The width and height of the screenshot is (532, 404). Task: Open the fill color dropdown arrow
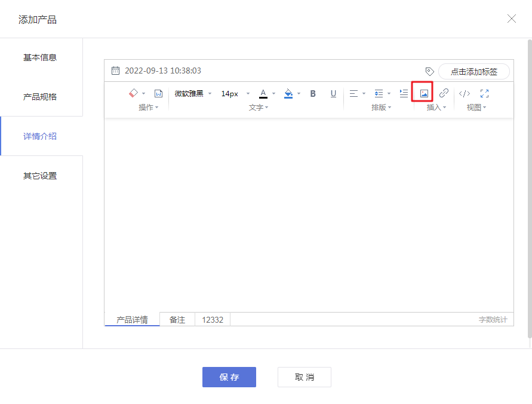click(x=299, y=94)
